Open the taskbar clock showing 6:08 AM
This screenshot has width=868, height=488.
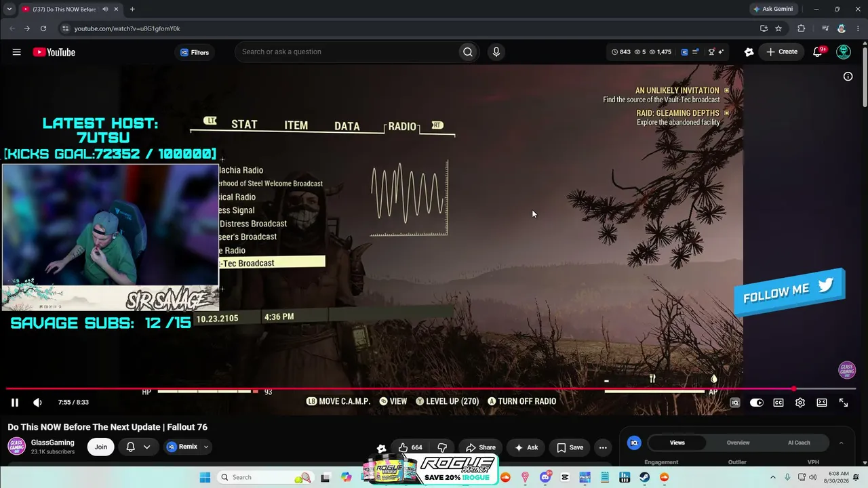coord(837,477)
